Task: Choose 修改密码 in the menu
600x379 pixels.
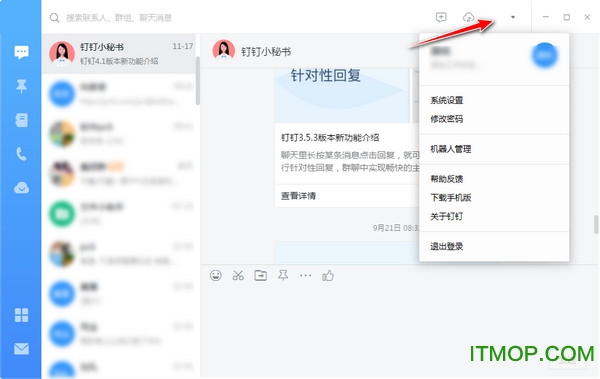Action: point(447,119)
